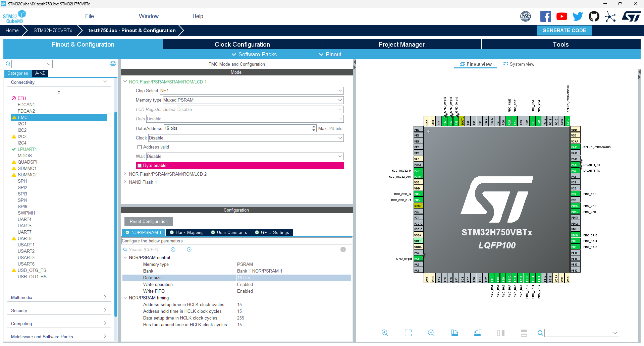The image size is (644, 346).
Task: Expand NAND Flash 1 section
Action: (125, 182)
